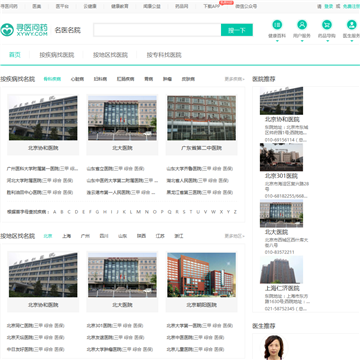Click the 医生服务 doctor icon
Screen dimensions: 360x360
tap(352, 25)
